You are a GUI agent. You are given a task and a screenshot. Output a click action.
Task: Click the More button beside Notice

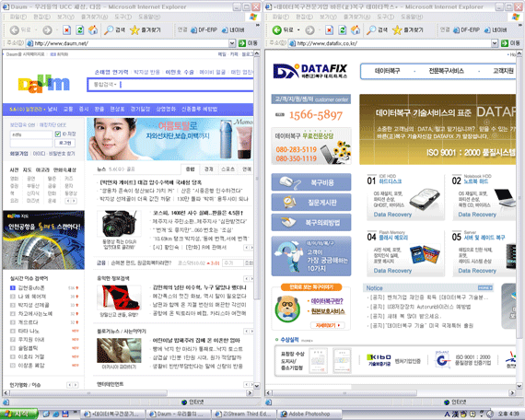485,288
